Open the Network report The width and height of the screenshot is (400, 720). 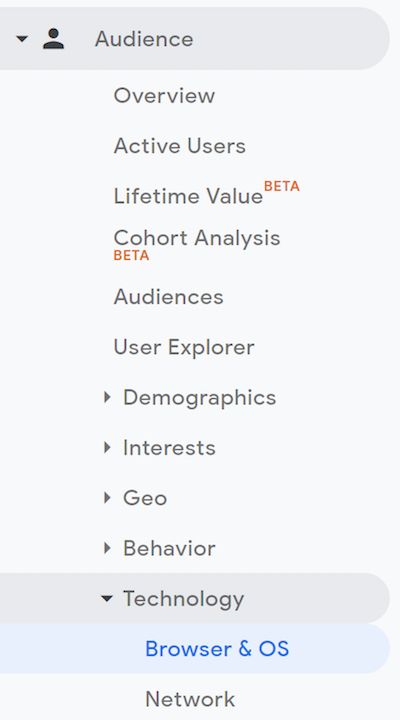[x=190, y=699]
